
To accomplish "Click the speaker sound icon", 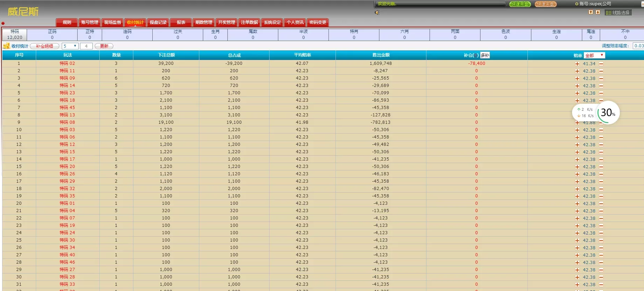I will (377, 13).
